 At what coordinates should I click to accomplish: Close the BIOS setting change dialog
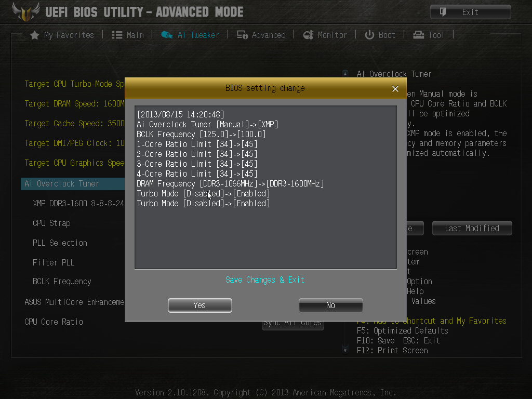[395, 88]
